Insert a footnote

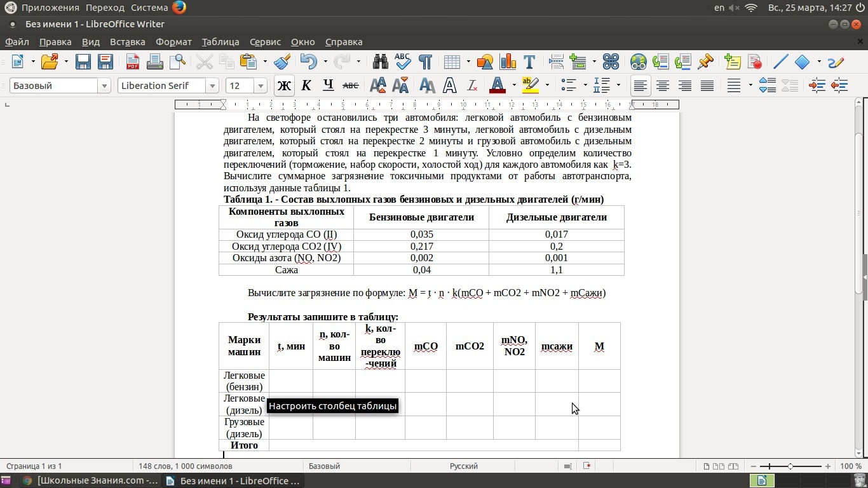point(661,62)
